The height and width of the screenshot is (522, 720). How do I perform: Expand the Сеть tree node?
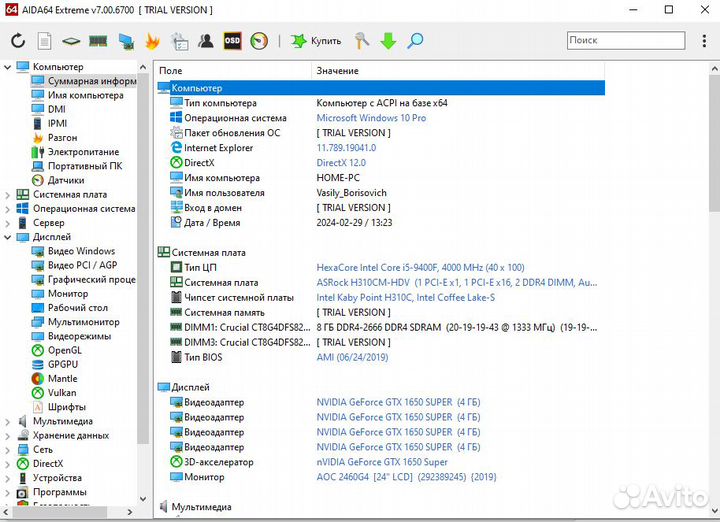pyautogui.click(x=7, y=450)
